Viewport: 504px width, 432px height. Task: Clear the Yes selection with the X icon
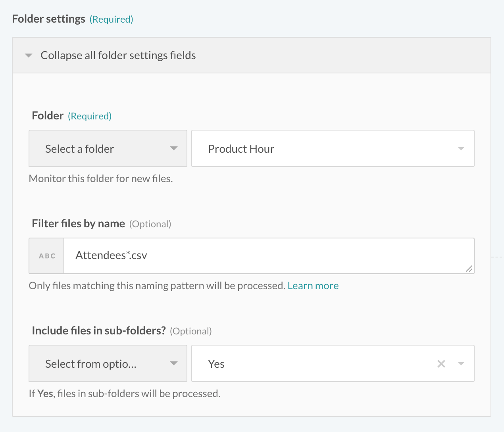(441, 364)
